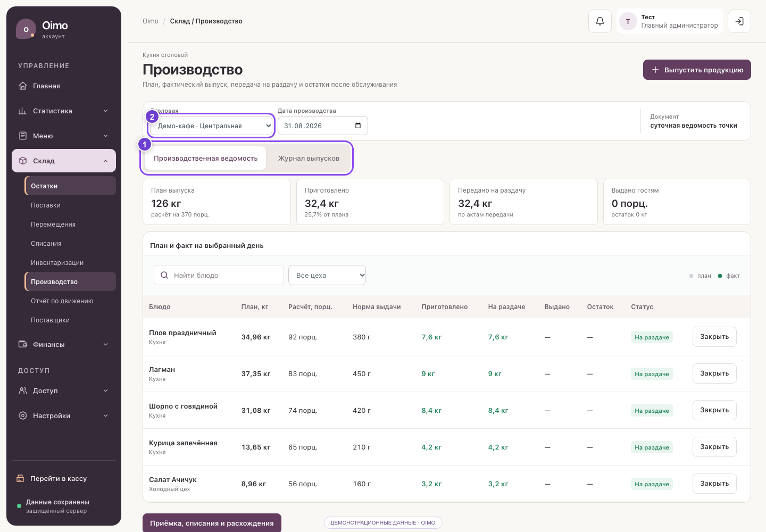Click the Oimo account avatar

tap(26, 29)
